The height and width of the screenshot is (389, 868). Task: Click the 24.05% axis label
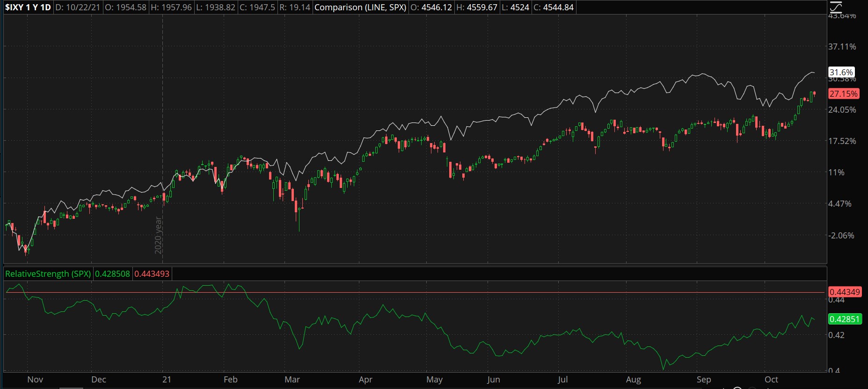pos(842,110)
